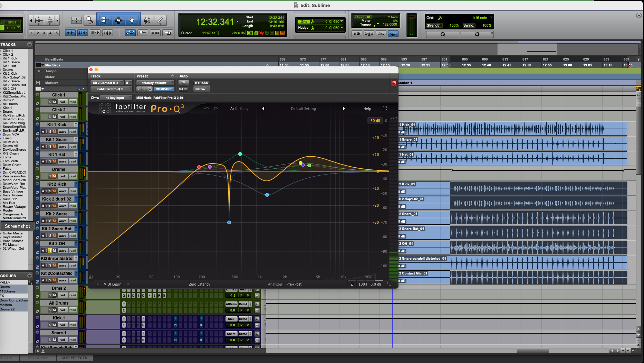Toggle input monitoring on Kit 2 Kick
This screenshot has width=644, height=363.
47,191
